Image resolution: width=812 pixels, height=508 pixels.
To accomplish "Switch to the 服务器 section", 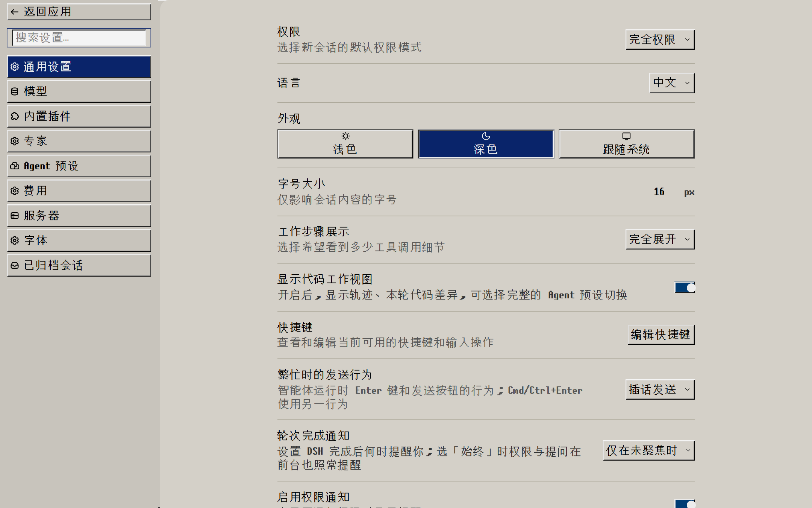I will (x=79, y=216).
